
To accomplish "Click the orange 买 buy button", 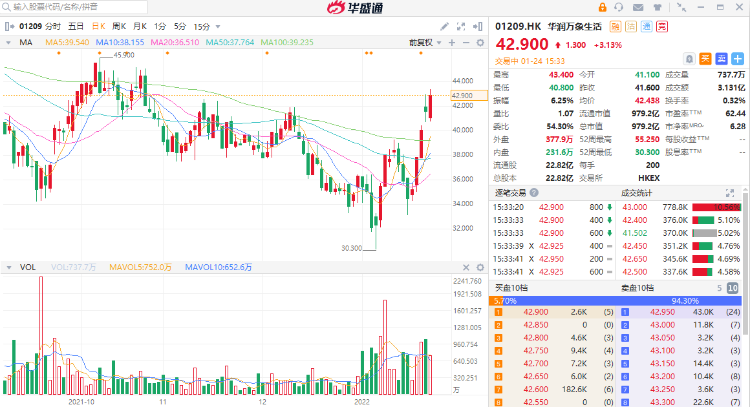I will (706, 59).
